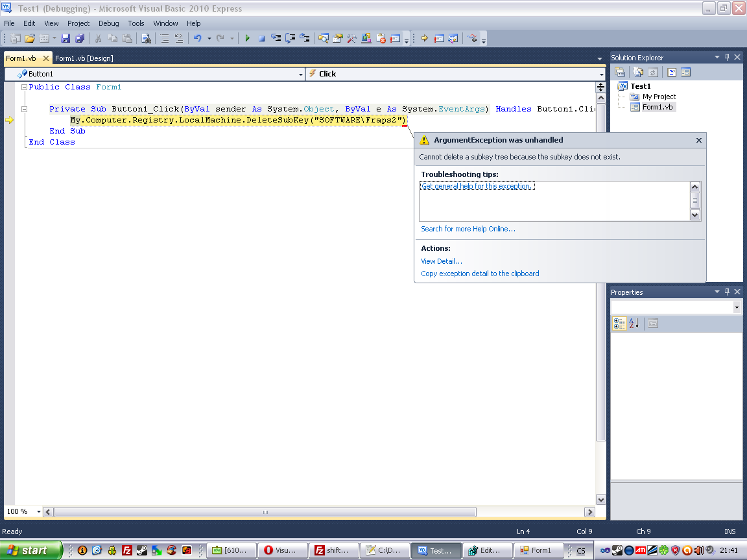The height and width of the screenshot is (560, 747).
Task: Open the File menu
Action: point(9,23)
